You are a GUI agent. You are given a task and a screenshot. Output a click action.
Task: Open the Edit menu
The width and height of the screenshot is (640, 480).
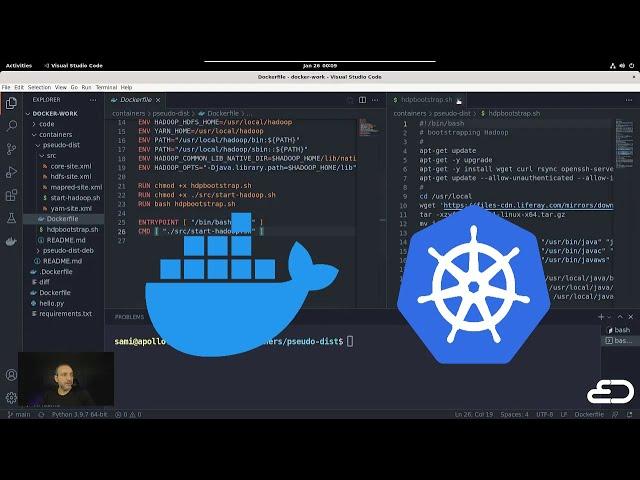click(19, 87)
